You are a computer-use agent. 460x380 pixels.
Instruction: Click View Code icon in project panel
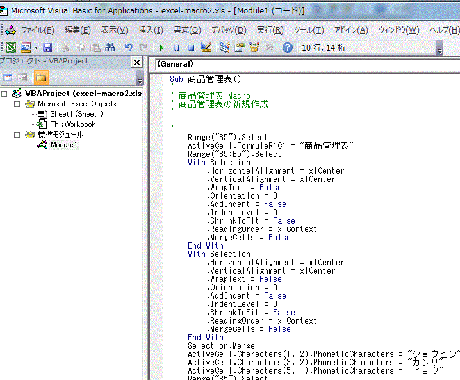coord(7,78)
